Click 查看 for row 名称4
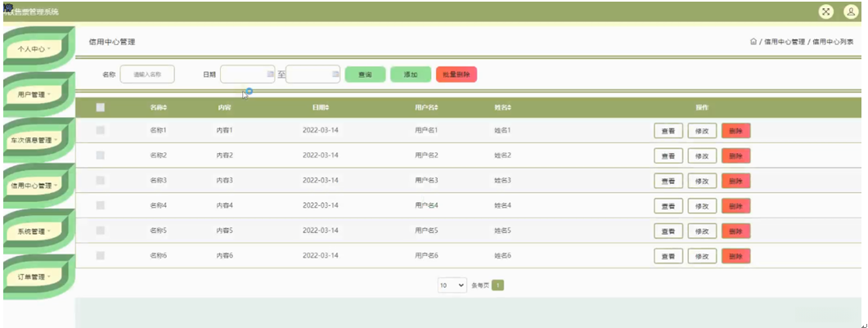868x328 pixels. click(668, 206)
